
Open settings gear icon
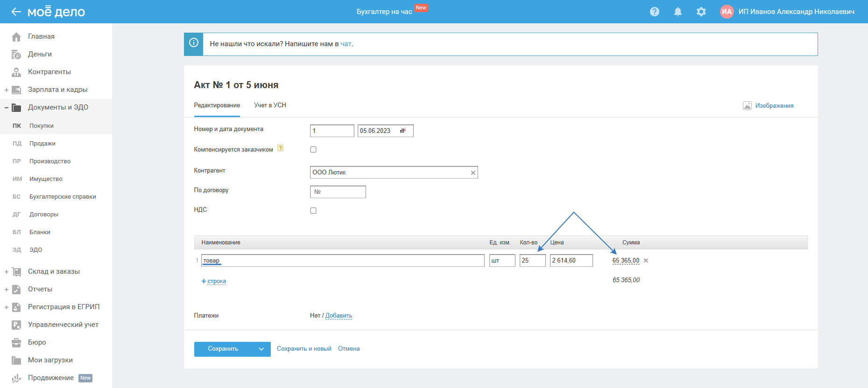[701, 12]
